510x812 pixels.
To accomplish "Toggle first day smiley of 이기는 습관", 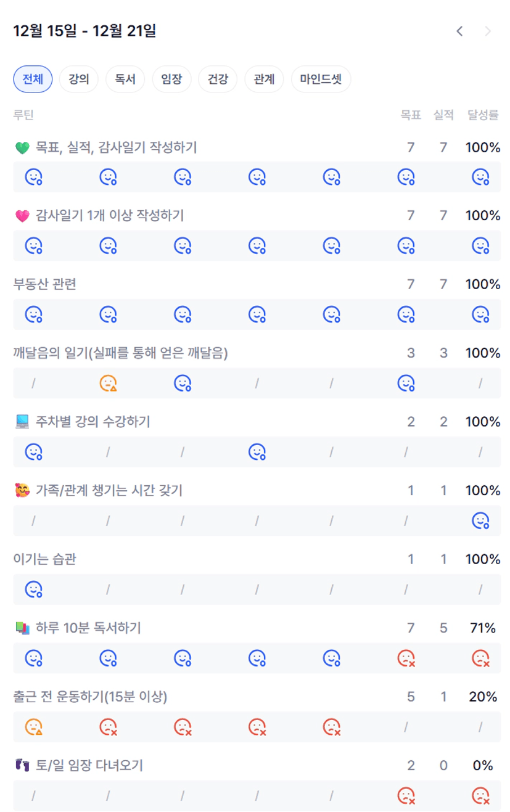I will pos(33,589).
